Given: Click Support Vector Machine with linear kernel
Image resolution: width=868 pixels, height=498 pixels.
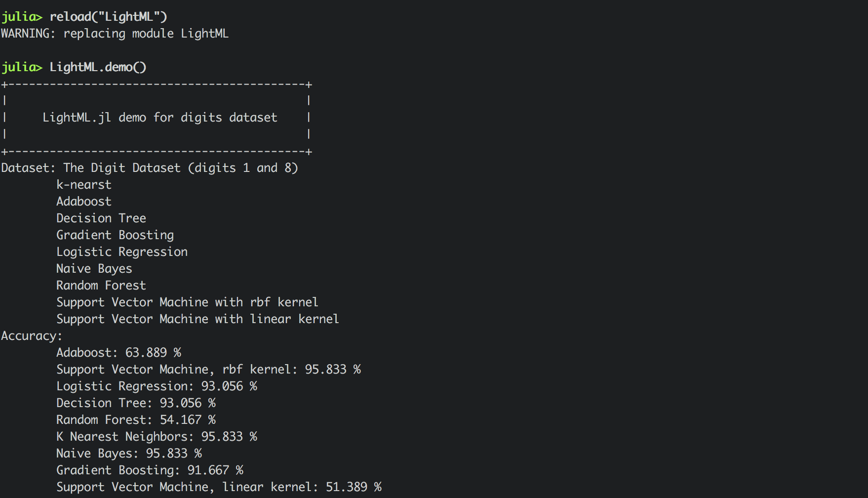Looking at the screenshot, I should coord(197,319).
